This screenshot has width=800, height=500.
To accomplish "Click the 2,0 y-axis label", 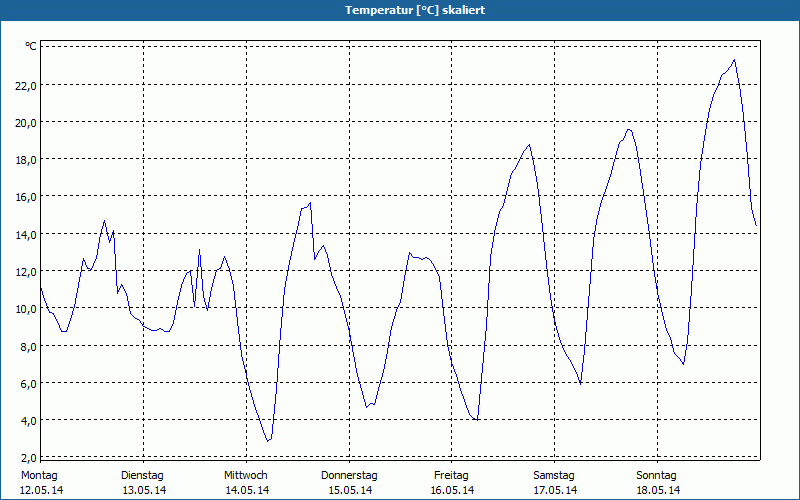I will coord(28,457).
